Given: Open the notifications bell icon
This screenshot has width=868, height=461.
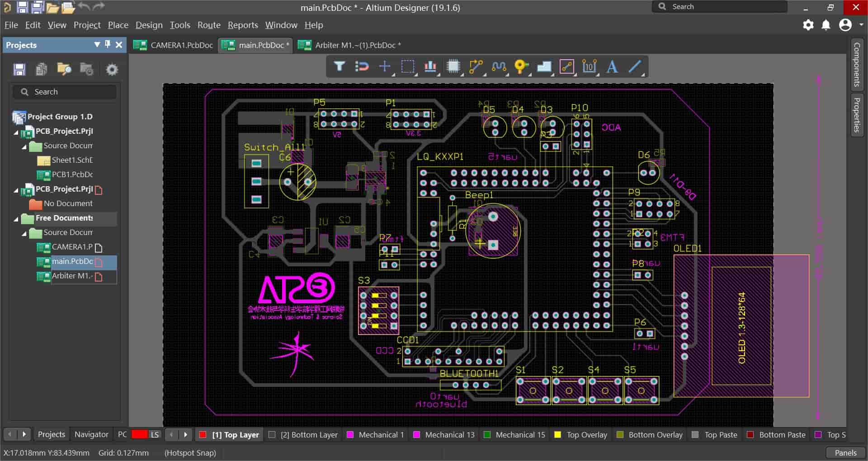Looking at the screenshot, I should pos(826,25).
